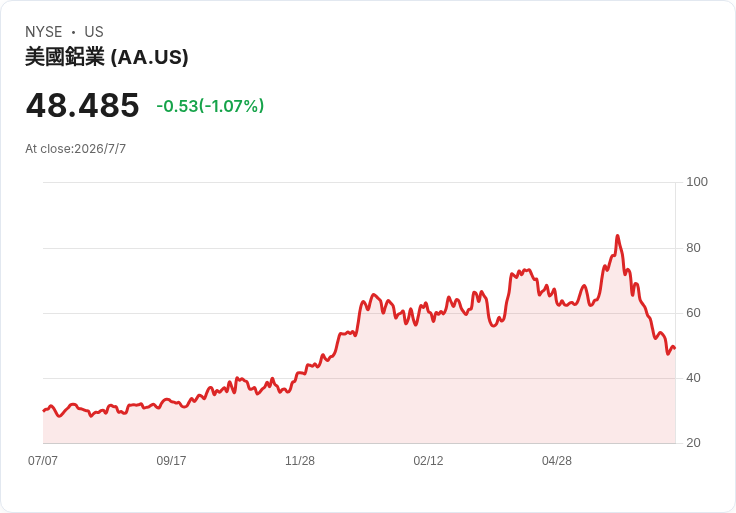The height and width of the screenshot is (513, 736).
Task: Click the highest peak of the price line
Action: click(x=617, y=236)
